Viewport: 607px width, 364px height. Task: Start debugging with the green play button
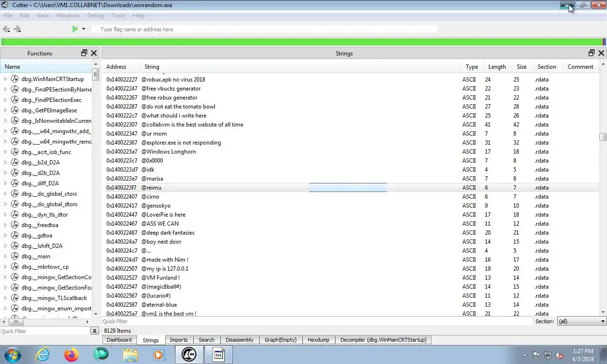(75, 29)
